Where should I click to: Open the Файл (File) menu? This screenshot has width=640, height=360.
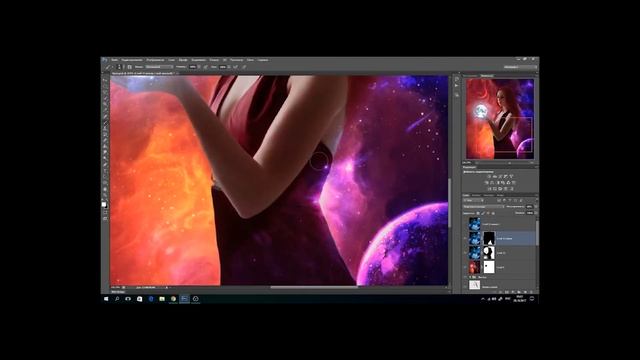(115, 60)
